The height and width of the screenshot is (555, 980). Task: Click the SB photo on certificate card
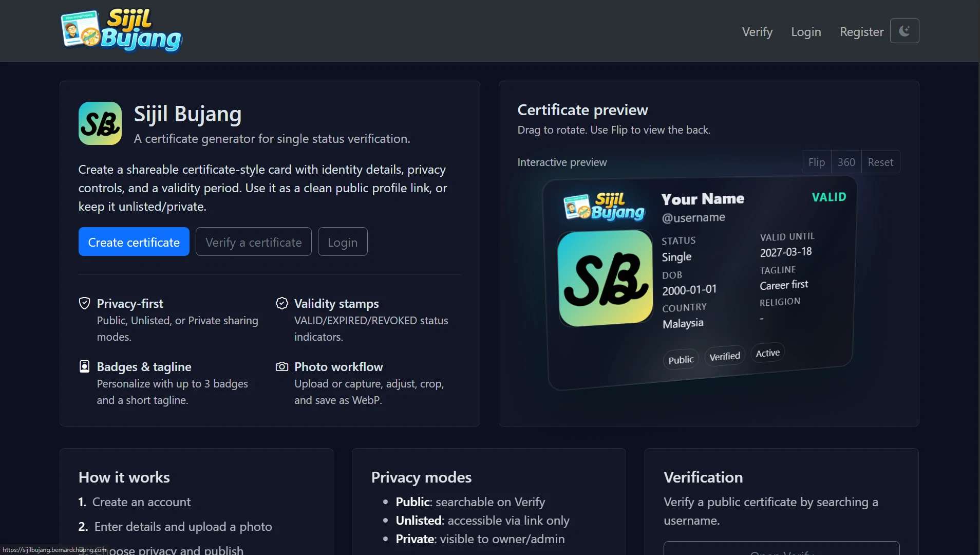pos(605,278)
